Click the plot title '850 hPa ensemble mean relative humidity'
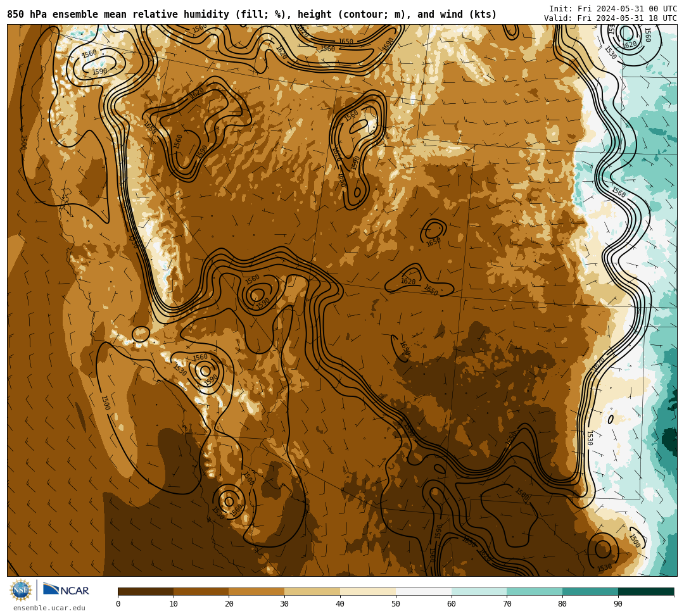The image size is (684, 616). tap(120, 15)
